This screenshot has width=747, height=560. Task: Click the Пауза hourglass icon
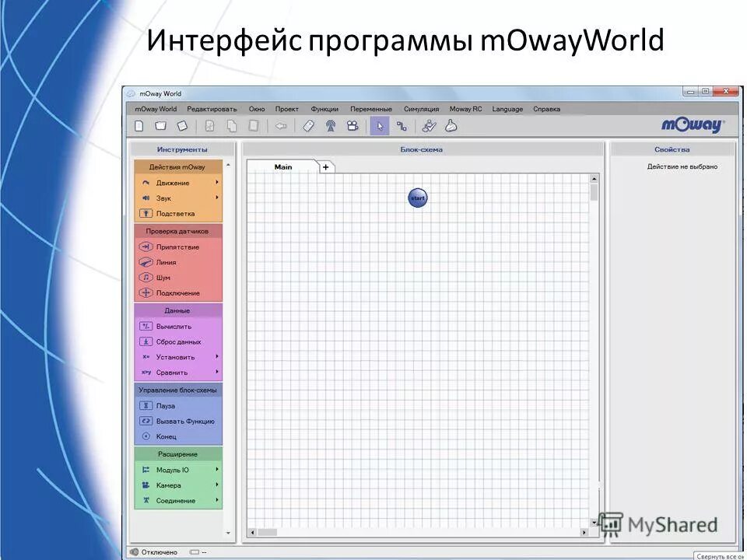(146, 406)
